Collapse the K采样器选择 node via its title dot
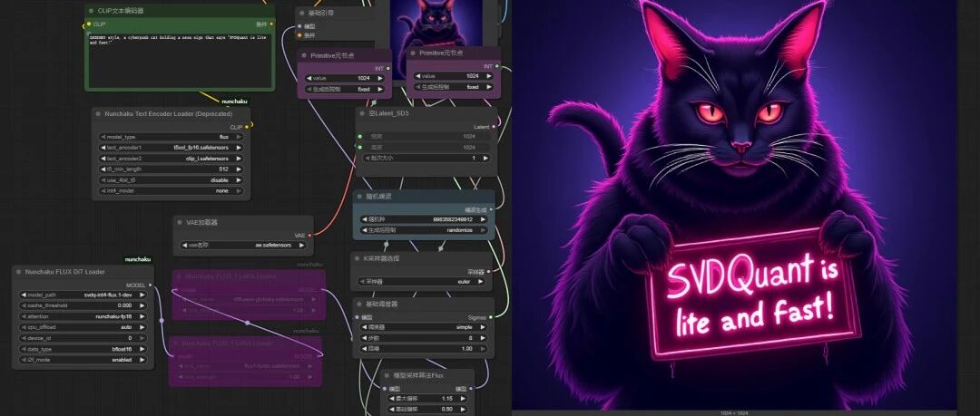980x416 pixels. (x=357, y=258)
